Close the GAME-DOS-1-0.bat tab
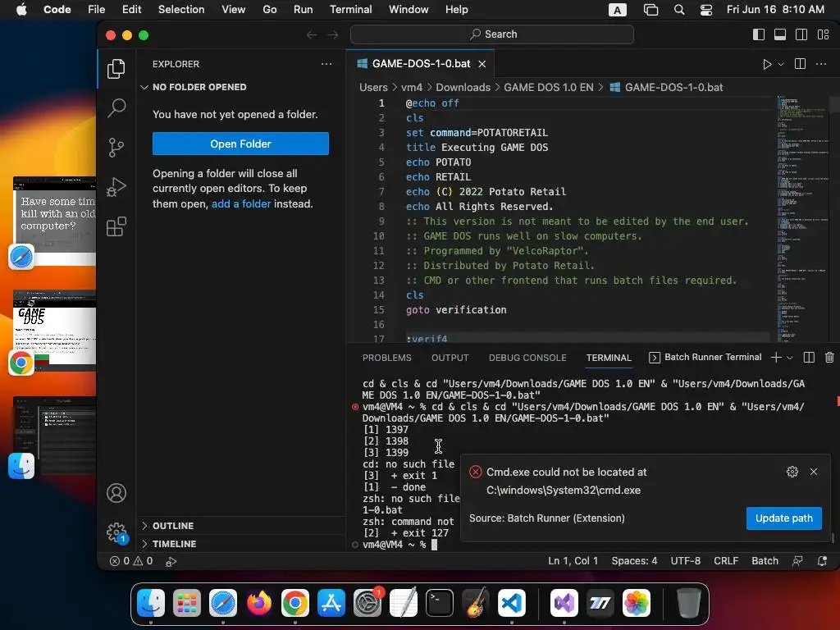This screenshot has height=630, width=840. (x=482, y=64)
